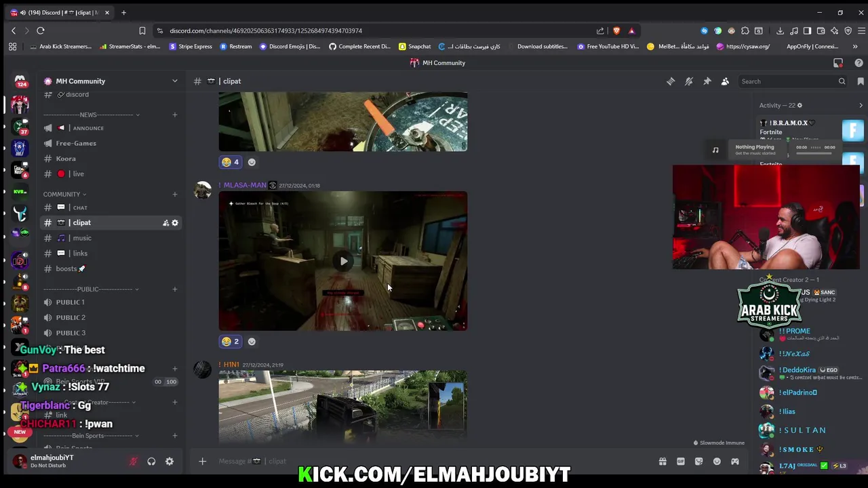
Task: Join PUBLIC 2 voice channel
Action: point(110,318)
